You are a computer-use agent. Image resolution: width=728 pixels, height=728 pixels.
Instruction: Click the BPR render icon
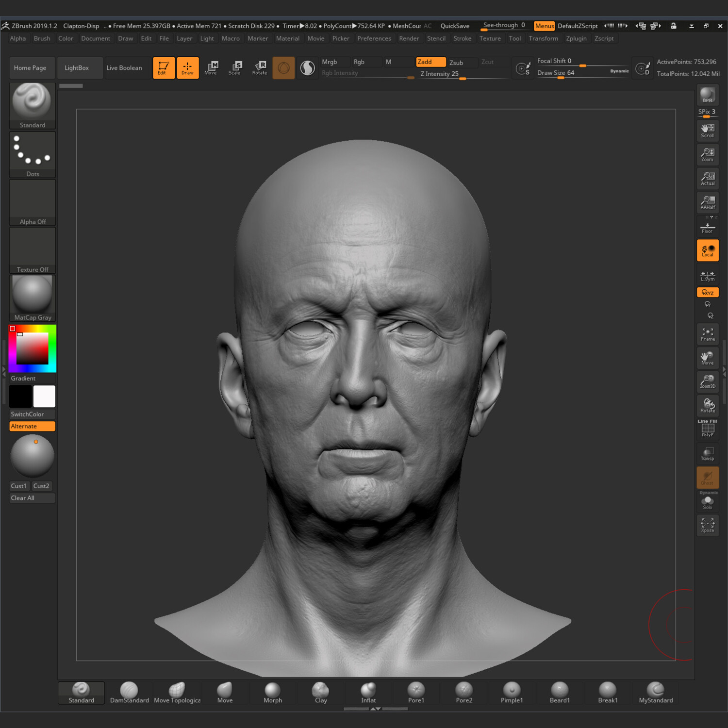(x=707, y=95)
